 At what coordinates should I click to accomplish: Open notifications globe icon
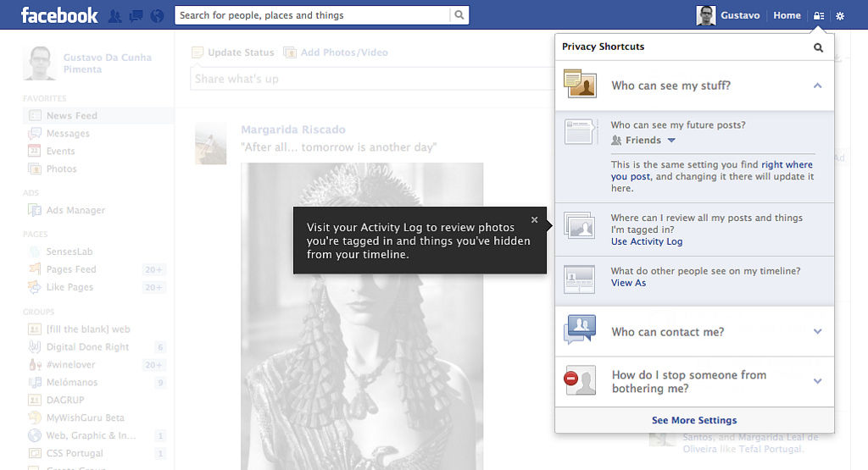coord(157,15)
